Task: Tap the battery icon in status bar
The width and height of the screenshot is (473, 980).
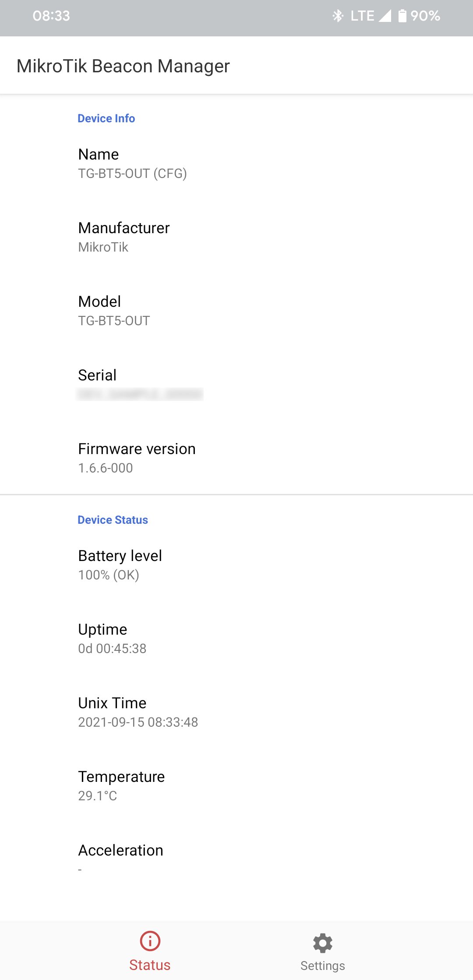Action: pos(402,16)
